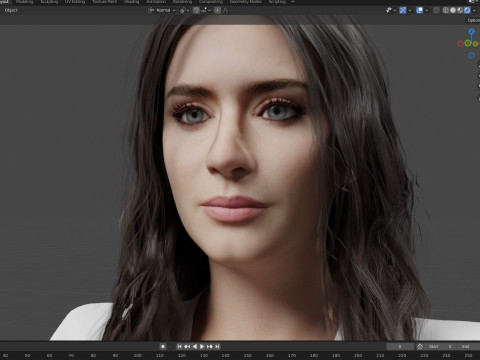The width and height of the screenshot is (480, 360).
Task: Click the blue Z axis gizmo handle
Action: click(x=471, y=31)
